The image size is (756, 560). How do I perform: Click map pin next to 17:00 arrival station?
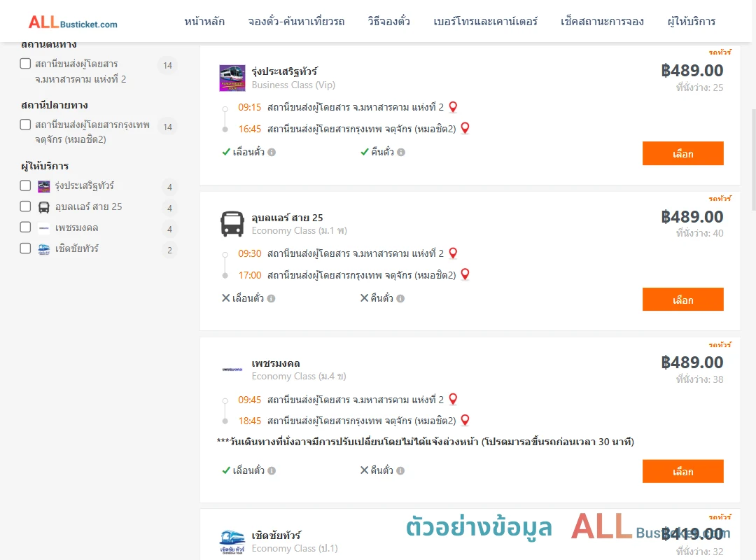pyautogui.click(x=465, y=274)
